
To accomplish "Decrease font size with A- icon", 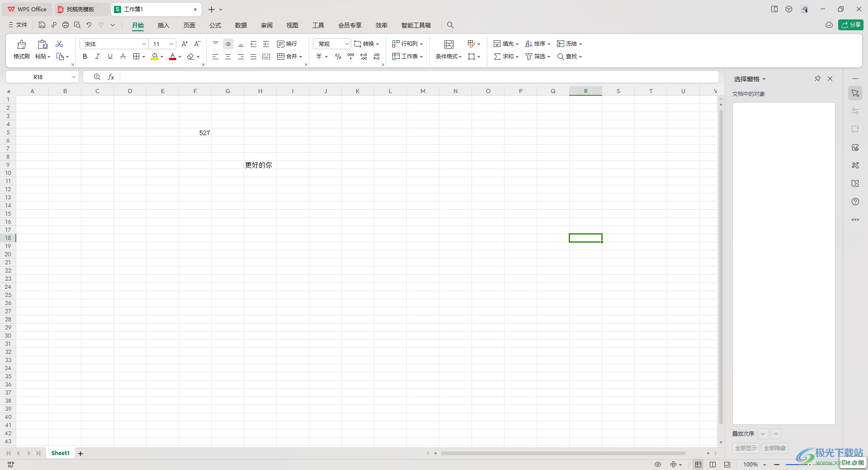I will (x=197, y=44).
